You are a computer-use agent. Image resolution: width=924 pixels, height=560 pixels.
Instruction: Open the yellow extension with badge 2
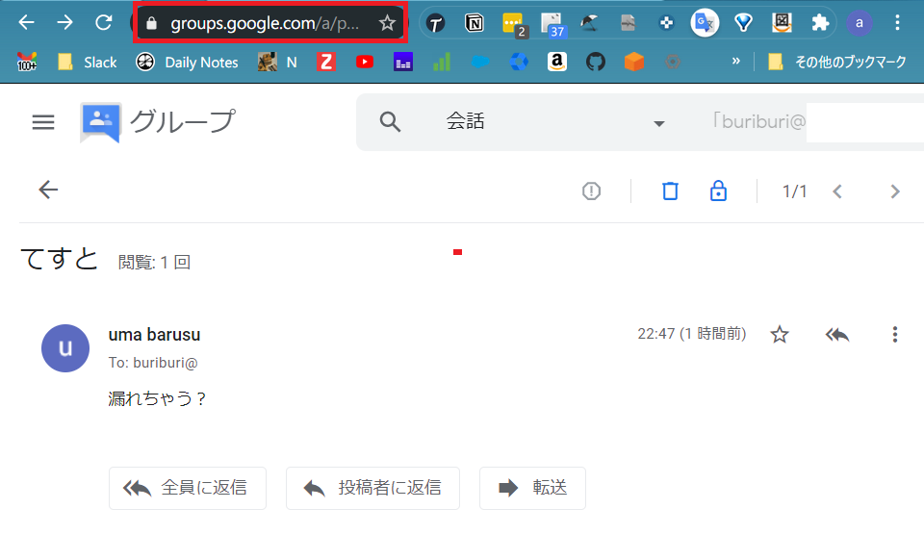point(514,25)
